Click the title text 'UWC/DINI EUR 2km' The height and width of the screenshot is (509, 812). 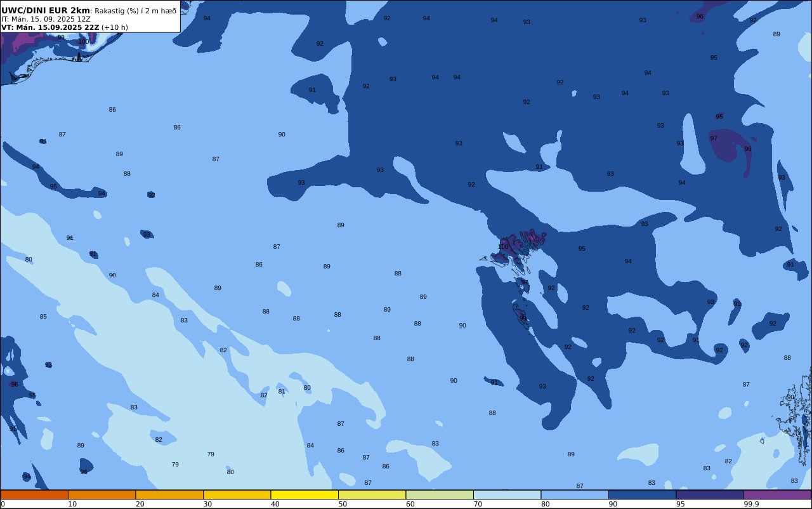[46, 11]
